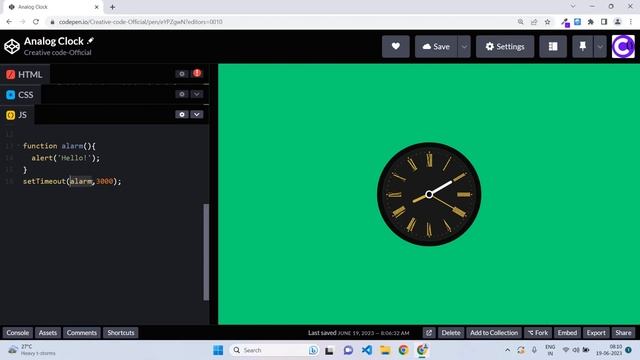The image size is (640, 360).
Task: Open taskbar chat app icon
Action: (x=348, y=350)
